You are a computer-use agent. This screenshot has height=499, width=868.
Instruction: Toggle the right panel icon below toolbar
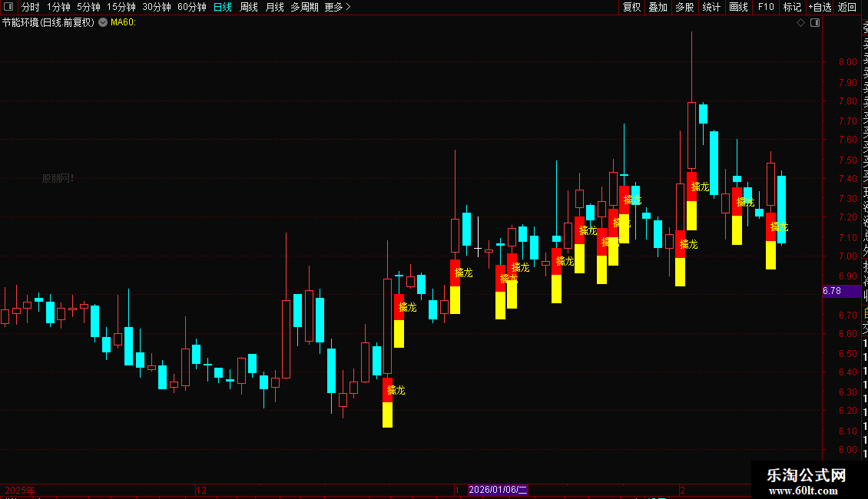815,23
